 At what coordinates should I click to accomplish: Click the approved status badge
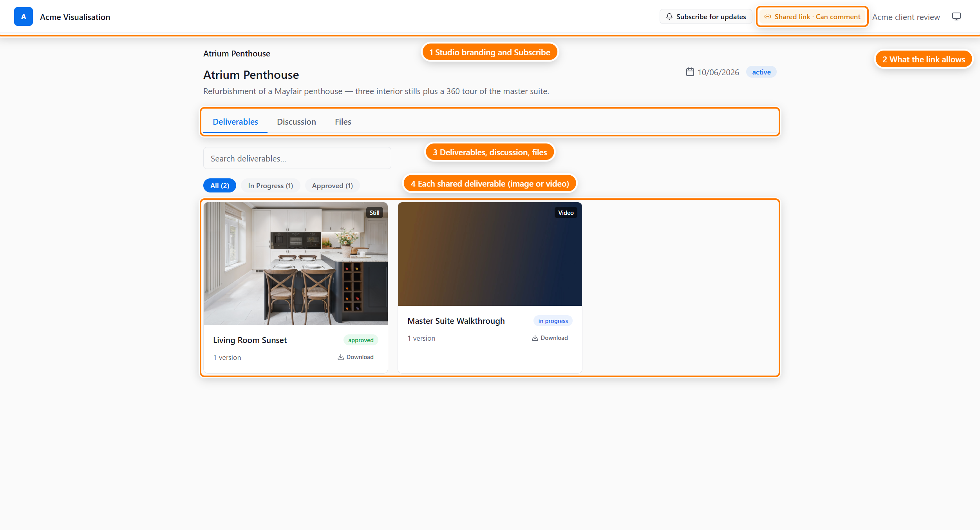(x=361, y=340)
